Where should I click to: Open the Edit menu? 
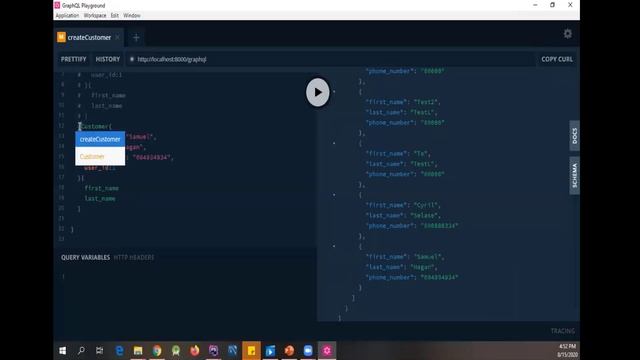click(x=115, y=16)
